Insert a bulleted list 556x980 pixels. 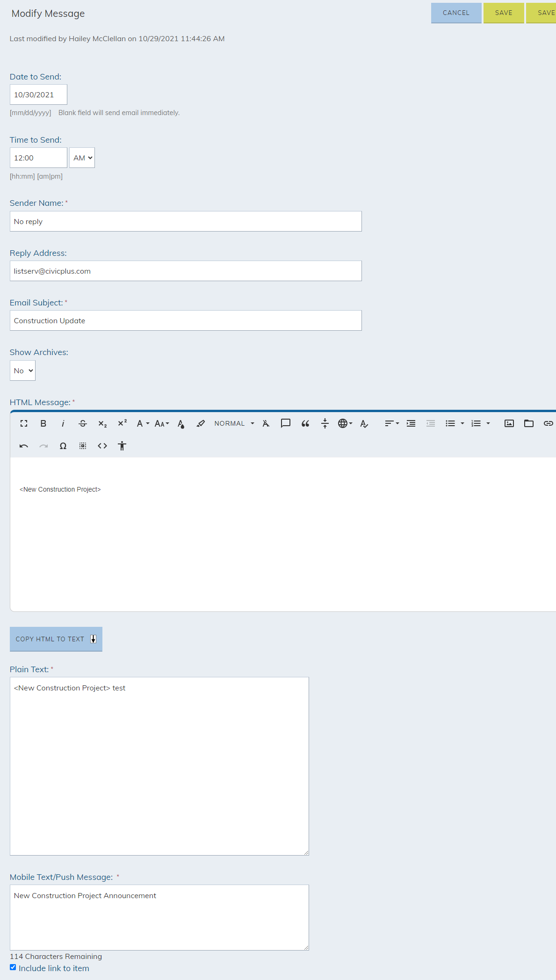[x=450, y=423]
